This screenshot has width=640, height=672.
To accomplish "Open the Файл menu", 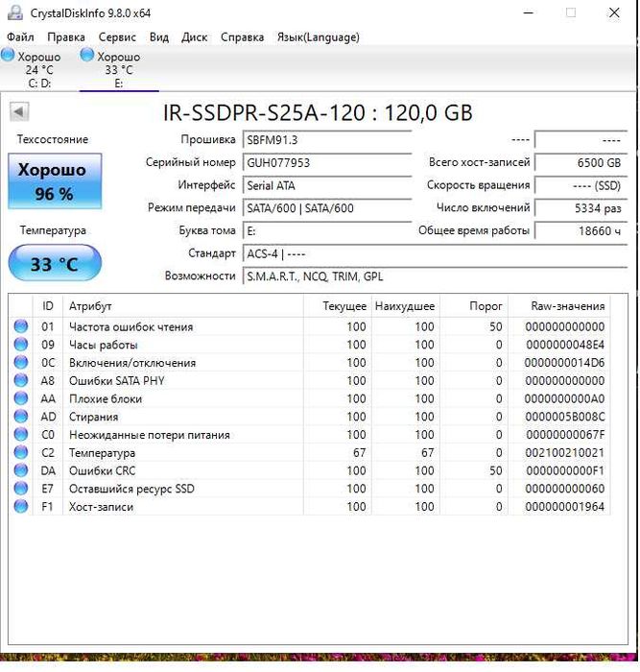I will coord(20,37).
